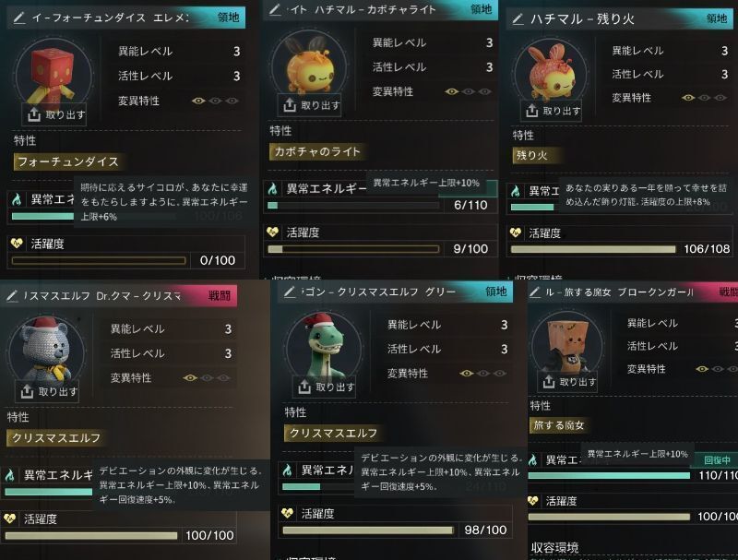
Task: Click the 残り火 creature portrait
Action: [x=550, y=73]
